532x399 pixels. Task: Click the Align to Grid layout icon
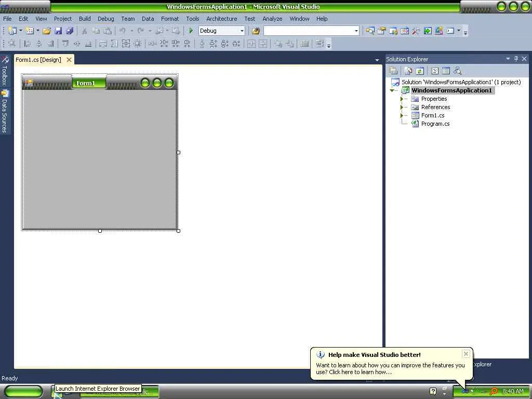12,44
